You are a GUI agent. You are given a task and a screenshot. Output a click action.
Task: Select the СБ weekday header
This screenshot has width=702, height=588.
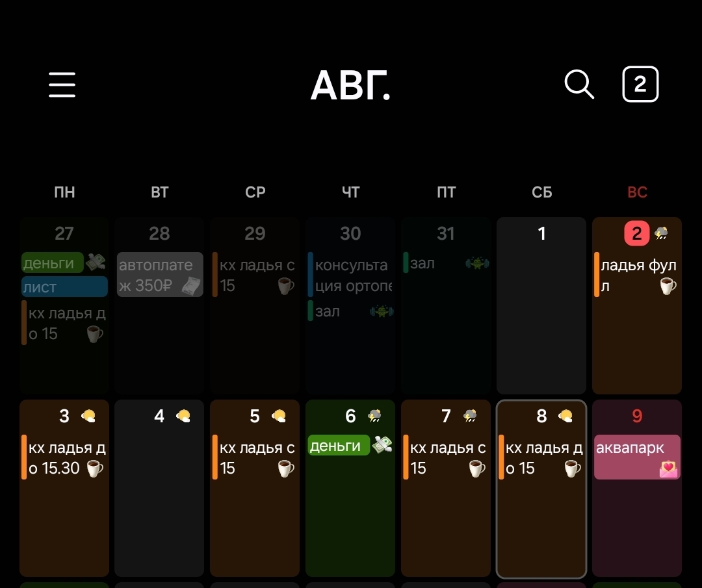coord(541,192)
